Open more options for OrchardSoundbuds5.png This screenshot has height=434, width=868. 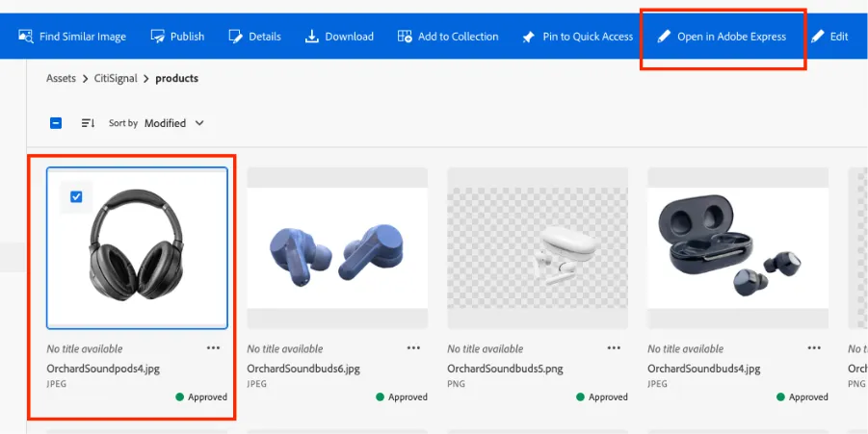pos(614,347)
